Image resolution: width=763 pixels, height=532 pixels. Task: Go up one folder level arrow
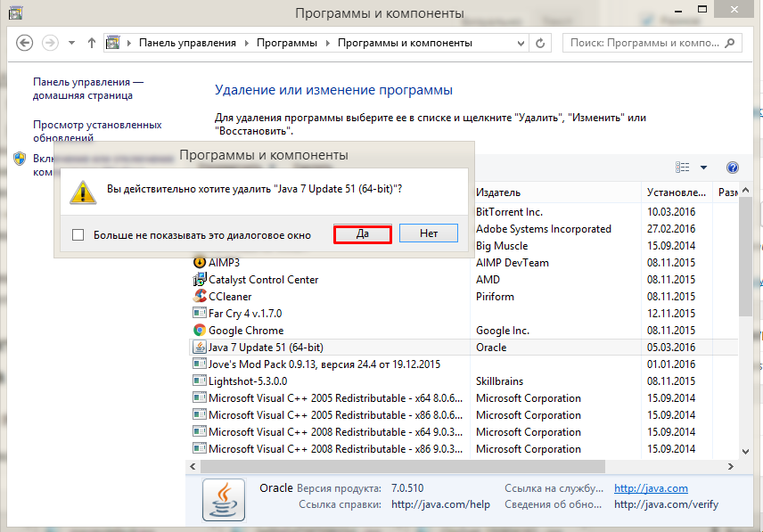click(x=92, y=43)
